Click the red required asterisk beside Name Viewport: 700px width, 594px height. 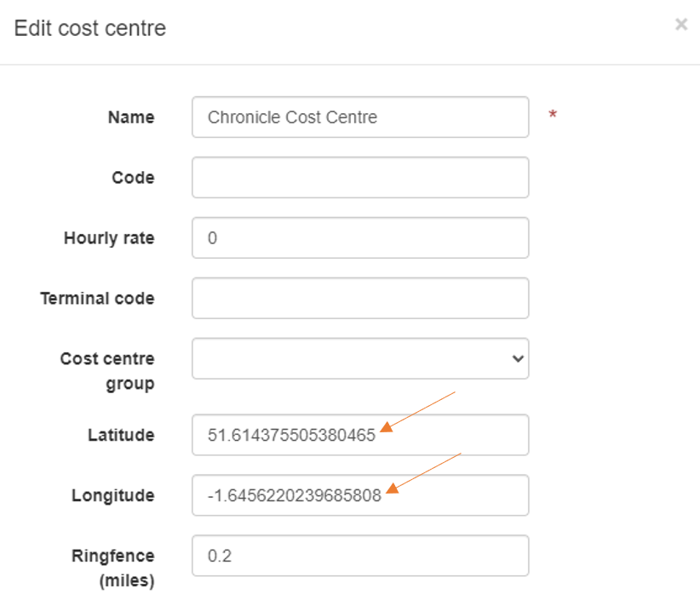[x=553, y=115]
